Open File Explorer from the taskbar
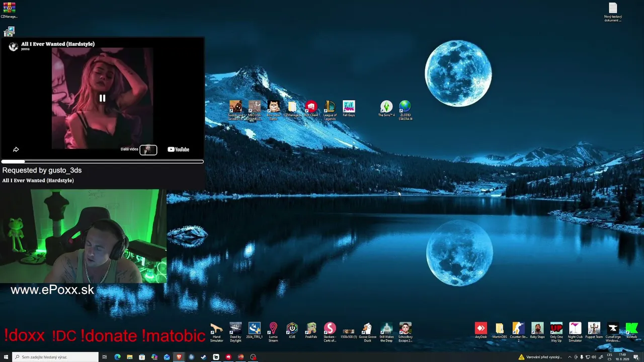This screenshot has width=644, height=362. (130, 357)
